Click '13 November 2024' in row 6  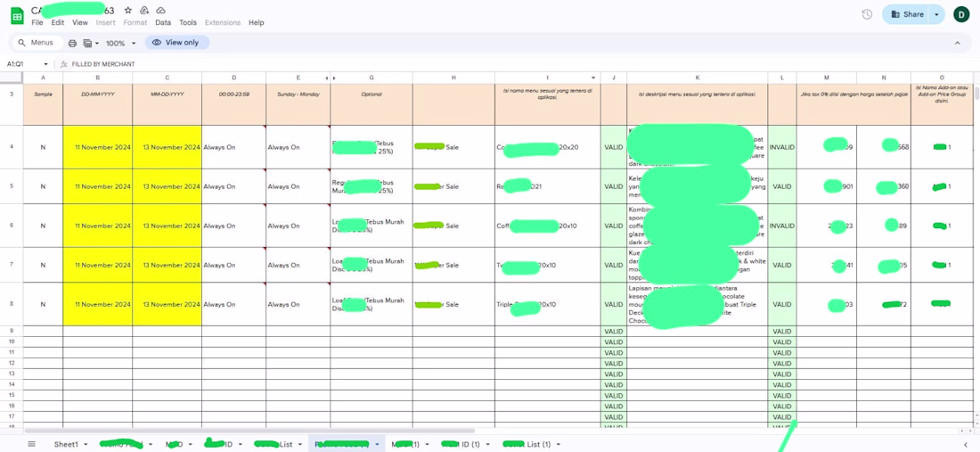coord(167,226)
